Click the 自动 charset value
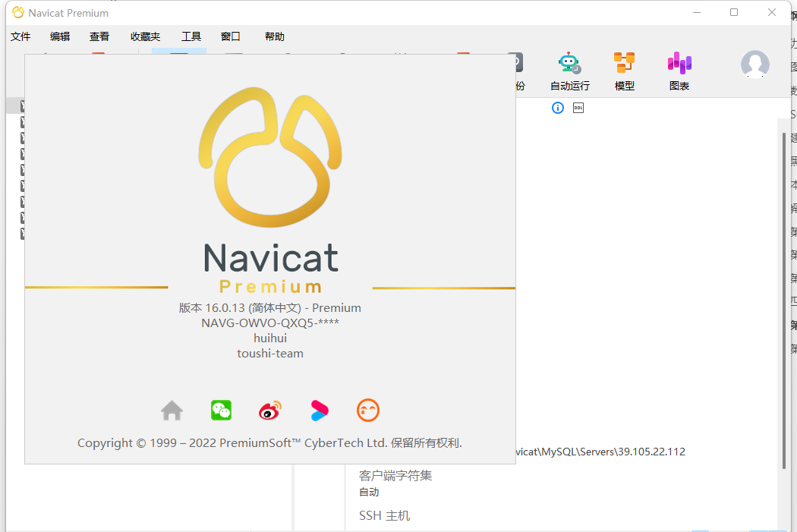The width and height of the screenshot is (797, 532). click(x=369, y=492)
